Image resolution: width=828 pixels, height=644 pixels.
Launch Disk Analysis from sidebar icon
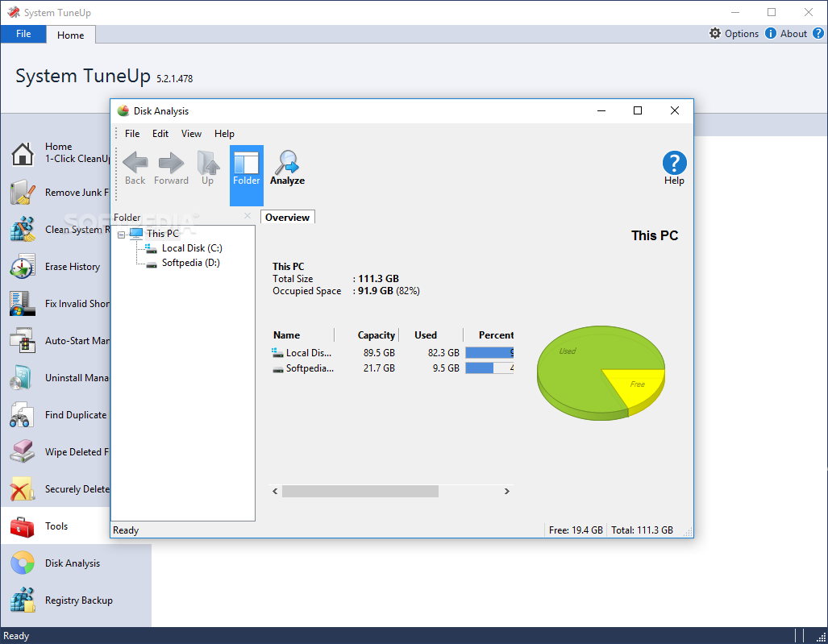point(23,563)
